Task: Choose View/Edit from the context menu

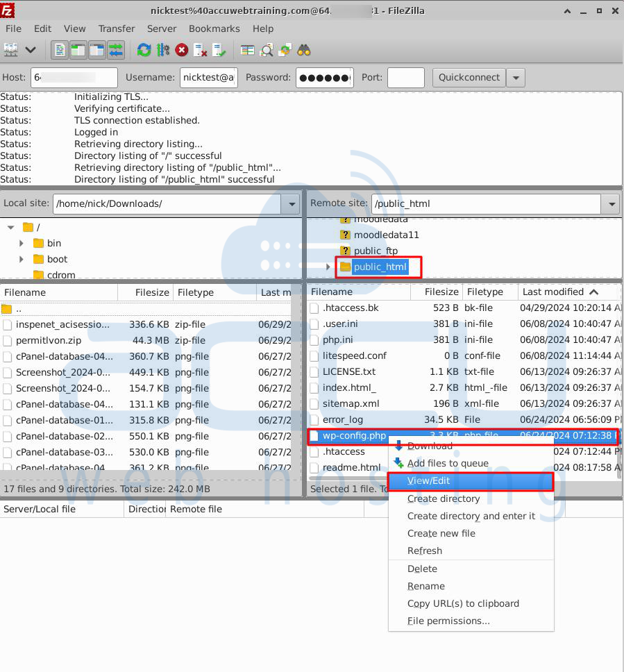Action: coord(471,481)
